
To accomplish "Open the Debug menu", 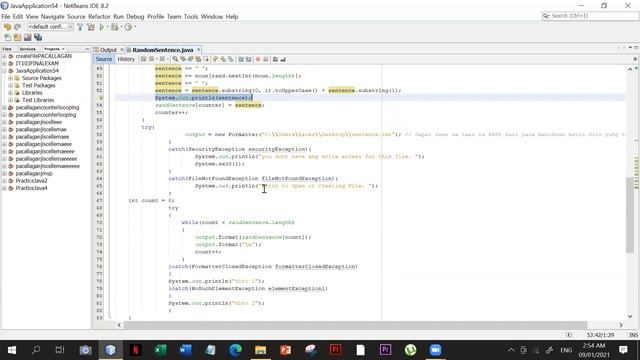I will pos(135,17).
